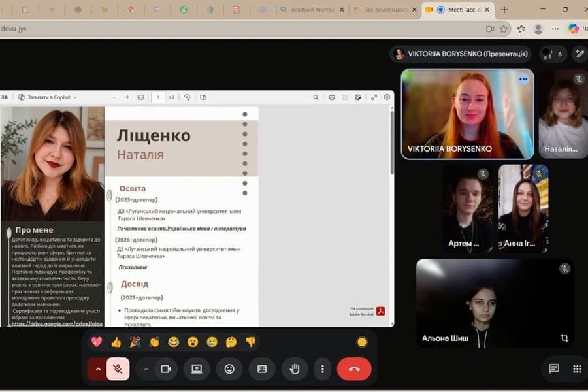Open the browser profile icon

click(538, 29)
